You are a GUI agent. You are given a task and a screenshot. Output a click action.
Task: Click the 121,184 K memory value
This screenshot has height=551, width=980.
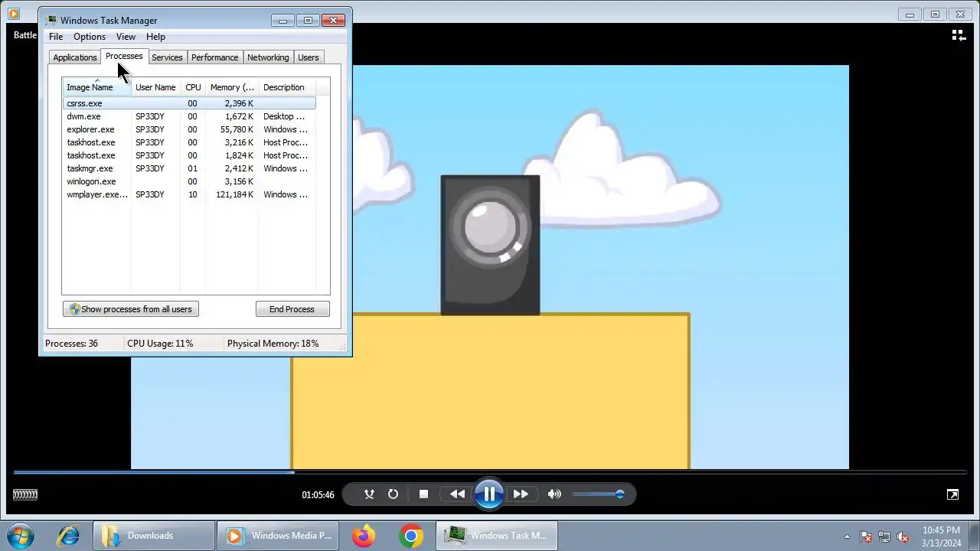coord(234,194)
